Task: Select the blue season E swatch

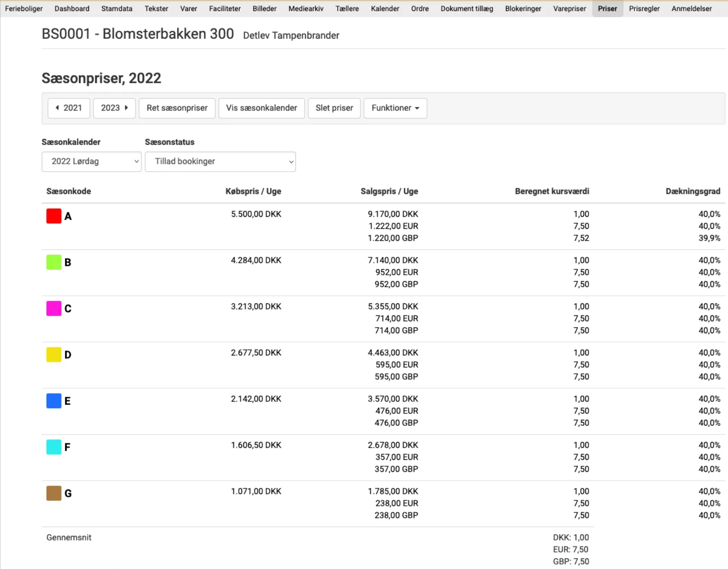Action: coord(54,401)
